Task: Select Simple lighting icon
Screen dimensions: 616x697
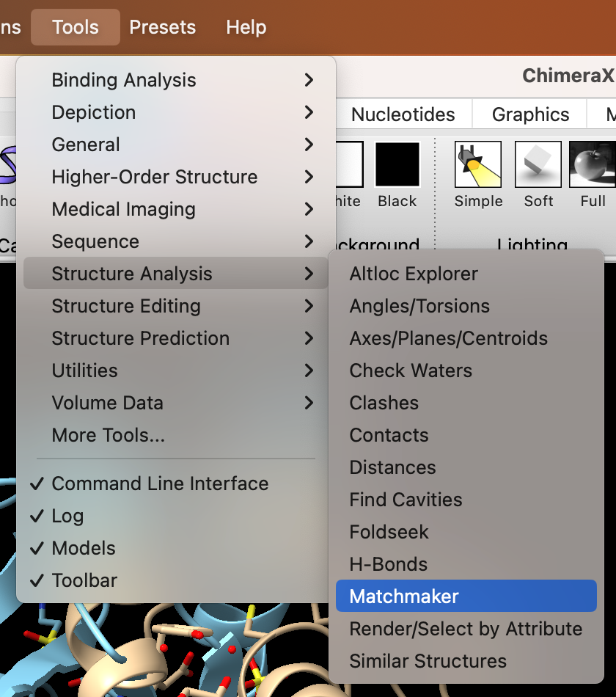Action: pos(478,165)
